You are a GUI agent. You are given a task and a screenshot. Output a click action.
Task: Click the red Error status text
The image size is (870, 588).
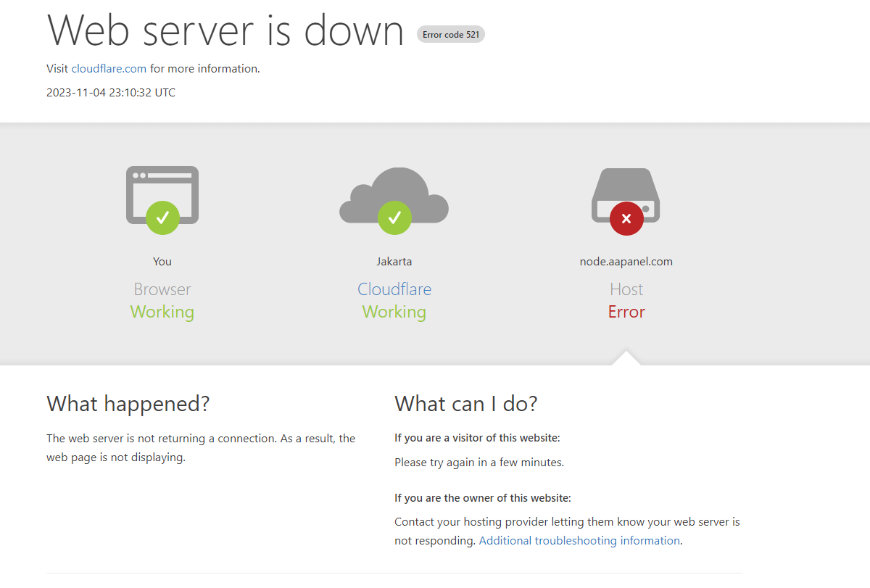(x=626, y=312)
